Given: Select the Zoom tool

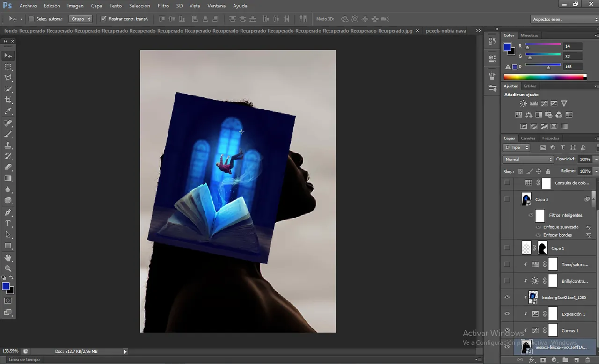Looking at the screenshot, I should (x=8, y=269).
